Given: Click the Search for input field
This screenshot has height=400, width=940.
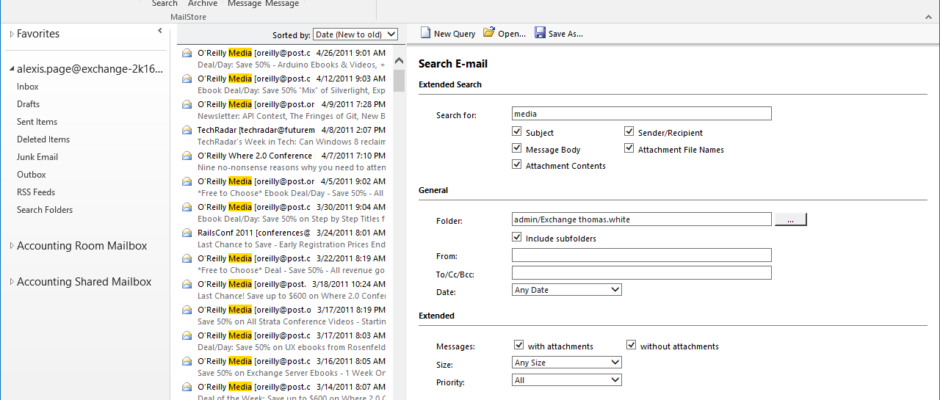Looking at the screenshot, I should tap(641, 113).
